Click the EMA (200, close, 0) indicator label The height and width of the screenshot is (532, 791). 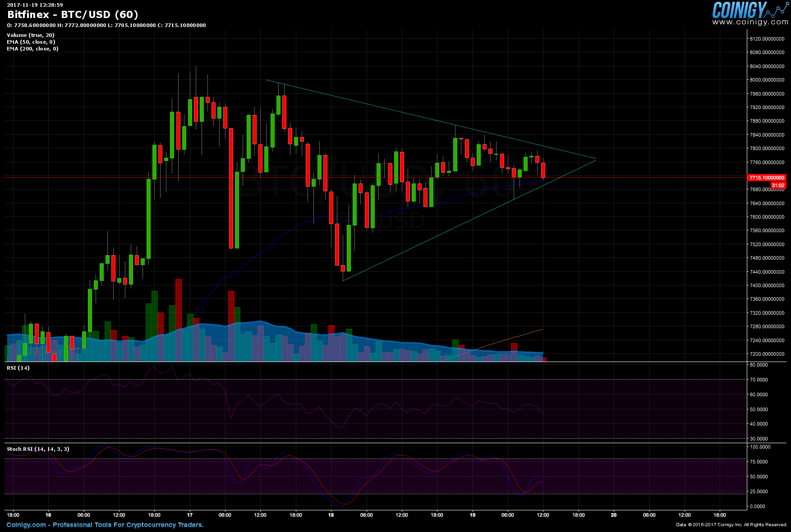pyautogui.click(x=32, y=49)
